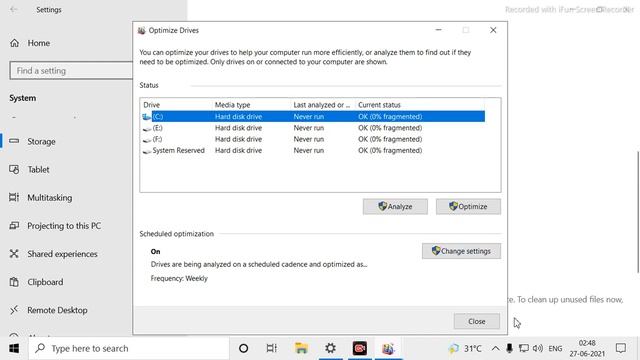640x360 pixels.
Task: Click the Drive column header
Action: coord(176,105)
